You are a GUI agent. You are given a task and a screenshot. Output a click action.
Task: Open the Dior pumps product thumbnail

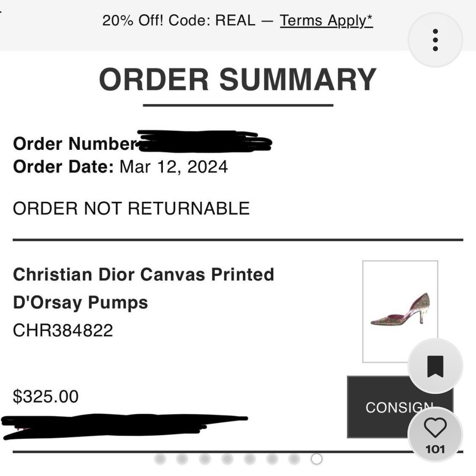click(x=400, y=311)
